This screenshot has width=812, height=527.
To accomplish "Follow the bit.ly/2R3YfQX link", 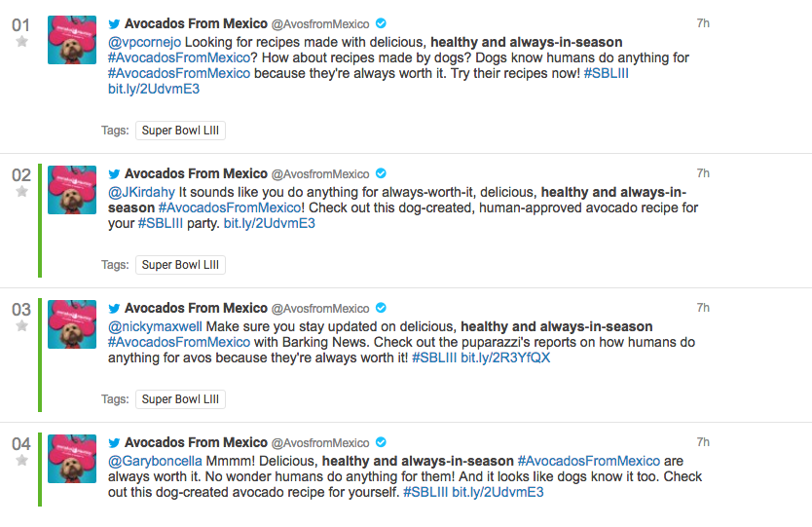I will pyautogui.click(x=505, y=358).
